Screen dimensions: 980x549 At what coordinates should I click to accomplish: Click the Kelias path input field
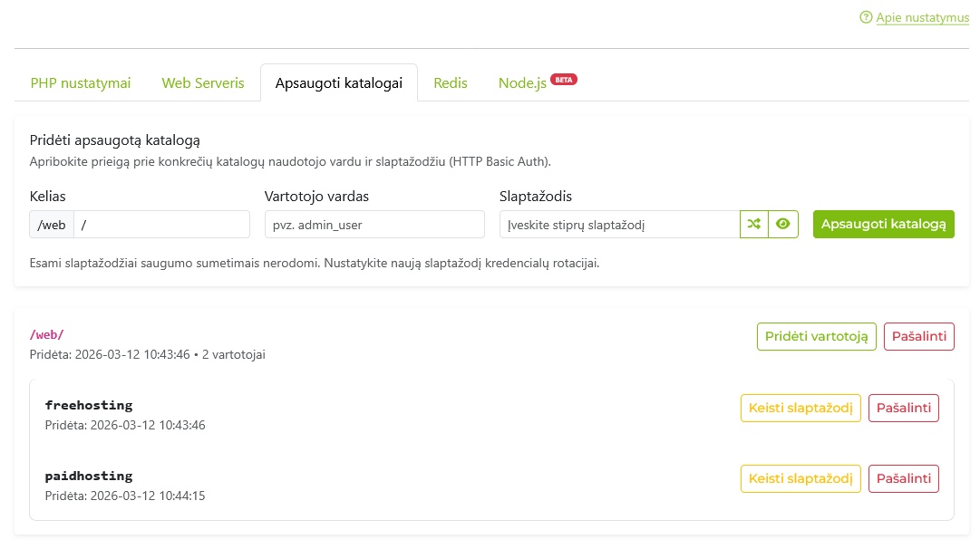161,225
